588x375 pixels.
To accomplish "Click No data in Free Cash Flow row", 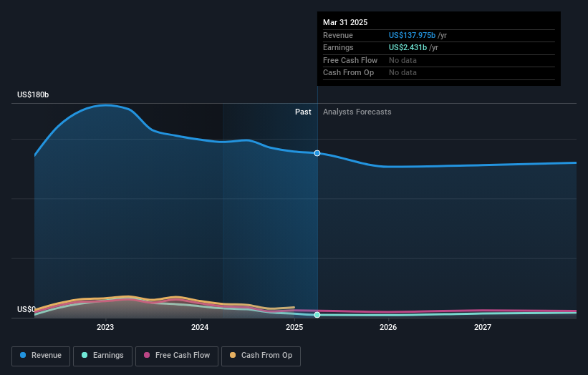I will 403,60.
